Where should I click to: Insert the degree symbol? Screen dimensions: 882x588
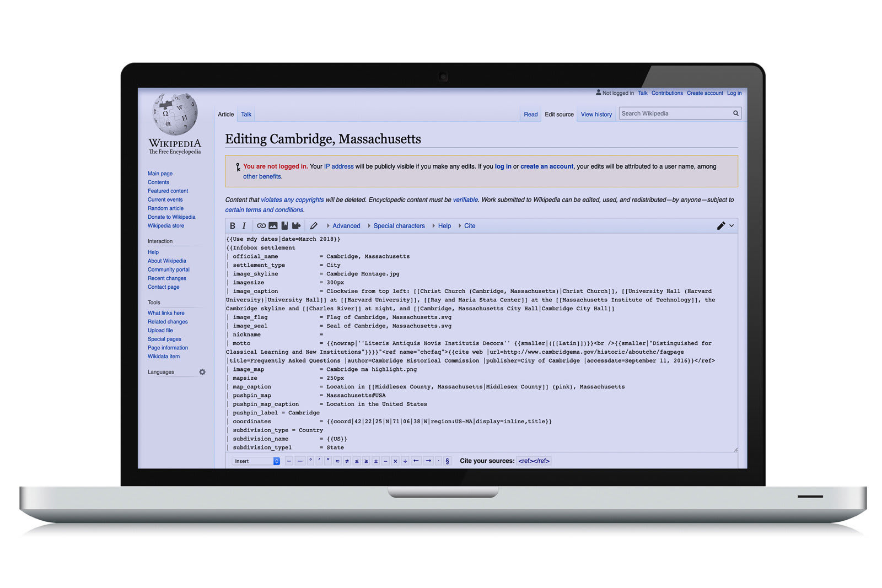(310, 461)
